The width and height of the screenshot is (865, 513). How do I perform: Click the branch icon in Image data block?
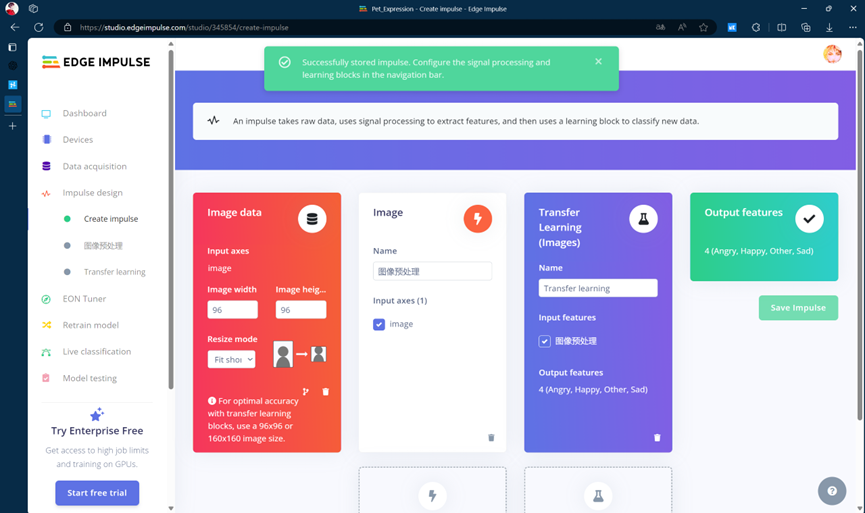point(306,392)
